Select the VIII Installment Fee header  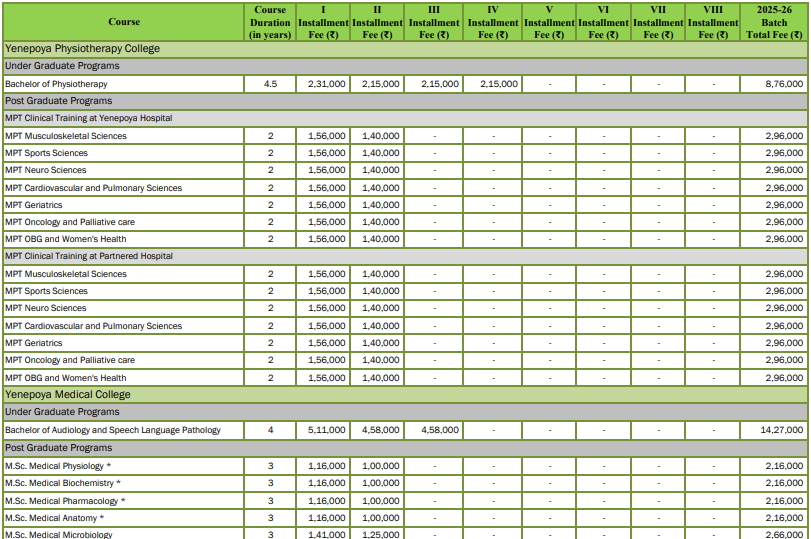pyautogui.click(x=713, y=22)
